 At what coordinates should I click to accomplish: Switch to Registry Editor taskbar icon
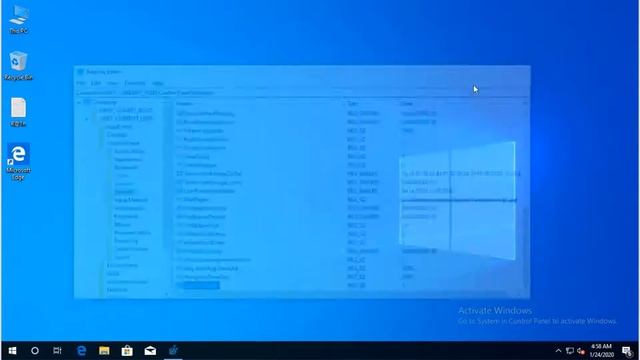[173, 351]
